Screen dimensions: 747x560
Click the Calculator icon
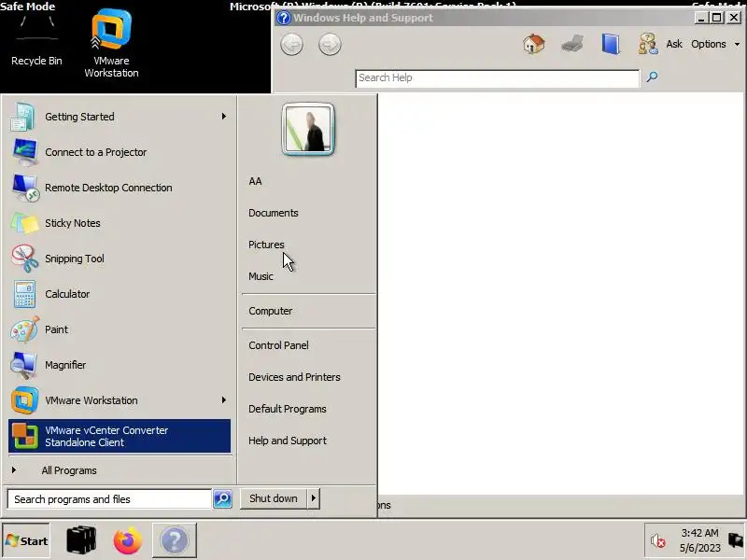(x=24, y=294)
